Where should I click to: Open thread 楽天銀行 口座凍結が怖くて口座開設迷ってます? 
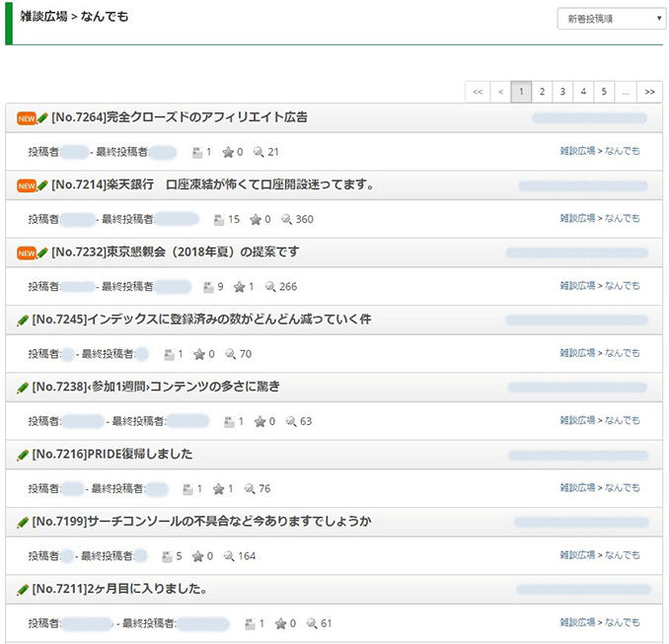212,184
